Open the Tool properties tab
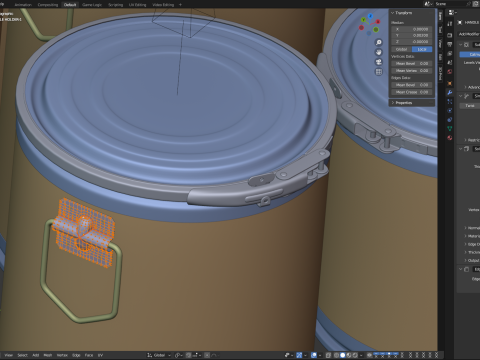Image resolution: width=480 pixels, height=360 pixels. 450,24
